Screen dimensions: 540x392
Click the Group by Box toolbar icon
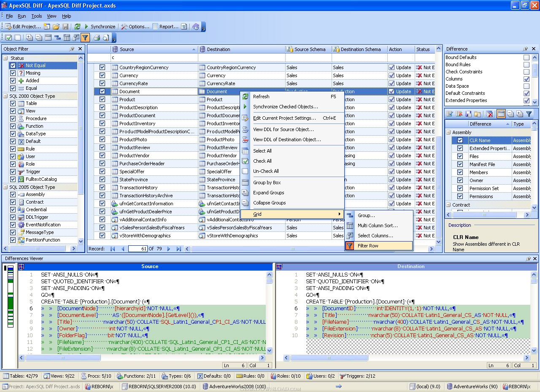pyautogui.click(x=48, y=38)
